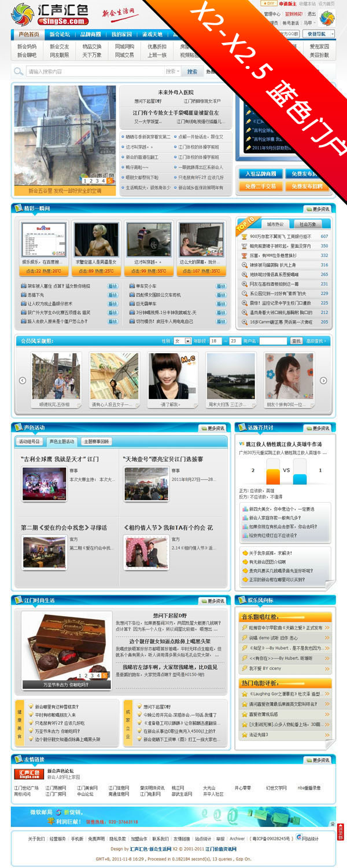Click 更多资讯 in 话题齐共讨 header

pyautogui.click(x=318, y=428)
